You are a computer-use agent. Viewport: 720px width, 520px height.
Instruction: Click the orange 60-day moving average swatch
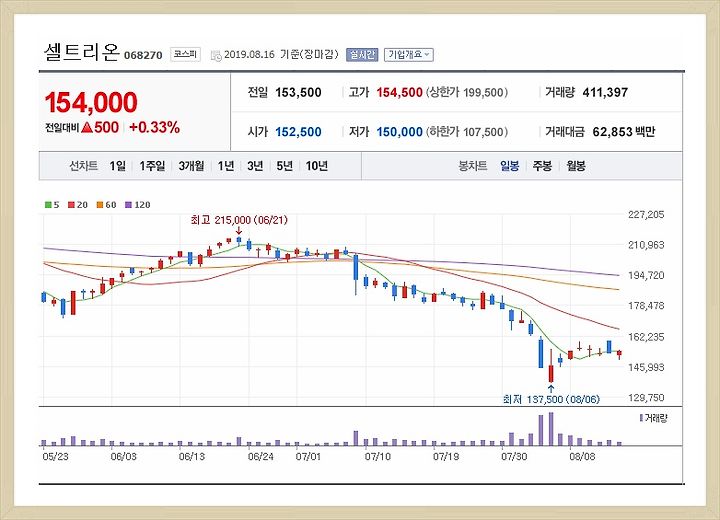coord(100,205)
